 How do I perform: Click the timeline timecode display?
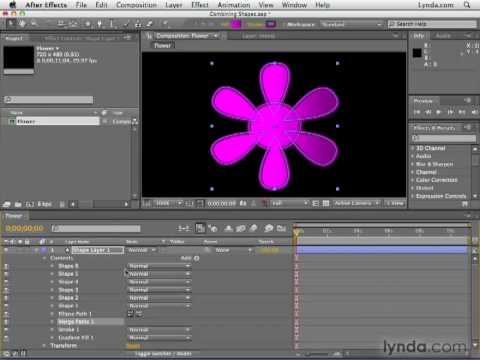(24, 228)
